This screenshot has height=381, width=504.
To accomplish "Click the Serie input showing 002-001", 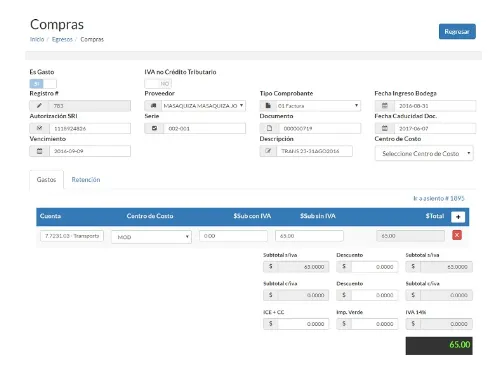I will tap(205, 128).
